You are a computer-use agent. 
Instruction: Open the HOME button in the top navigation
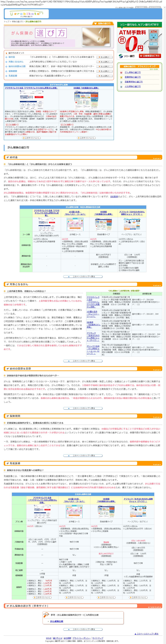[x=141, y=7]
